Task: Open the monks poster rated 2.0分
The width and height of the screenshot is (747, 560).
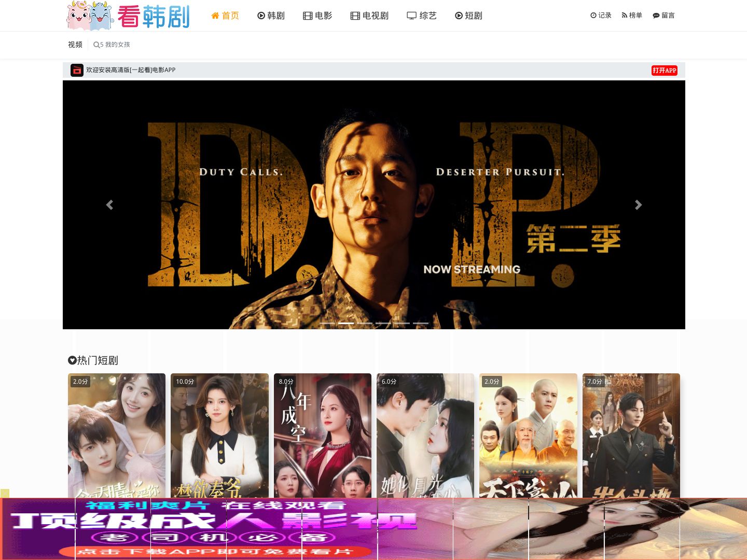Action: tap(528, 436)
